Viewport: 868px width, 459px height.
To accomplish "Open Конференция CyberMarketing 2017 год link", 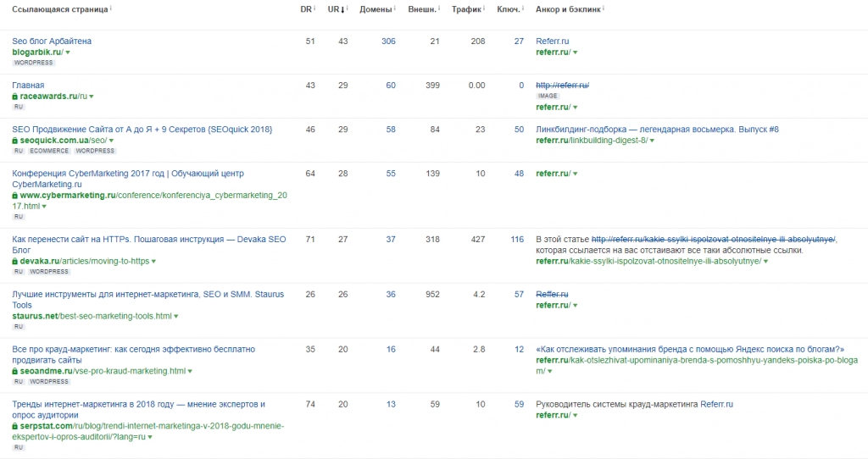I will point(128,179).
